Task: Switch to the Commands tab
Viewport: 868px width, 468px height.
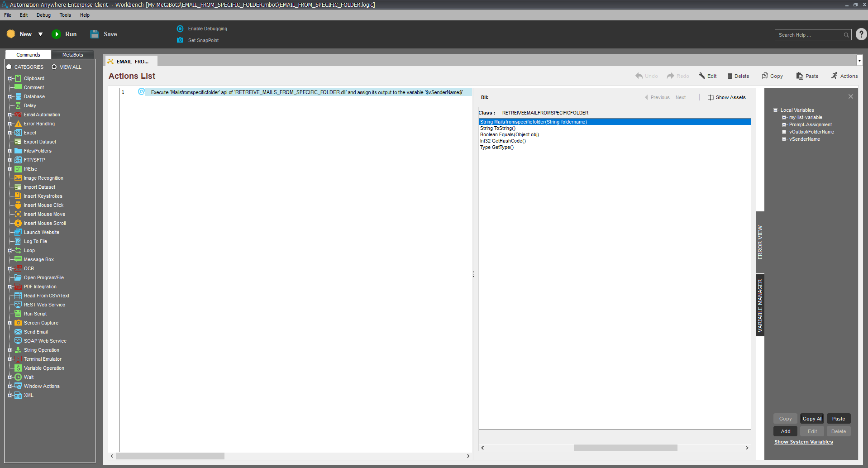Action: point(28,55)
